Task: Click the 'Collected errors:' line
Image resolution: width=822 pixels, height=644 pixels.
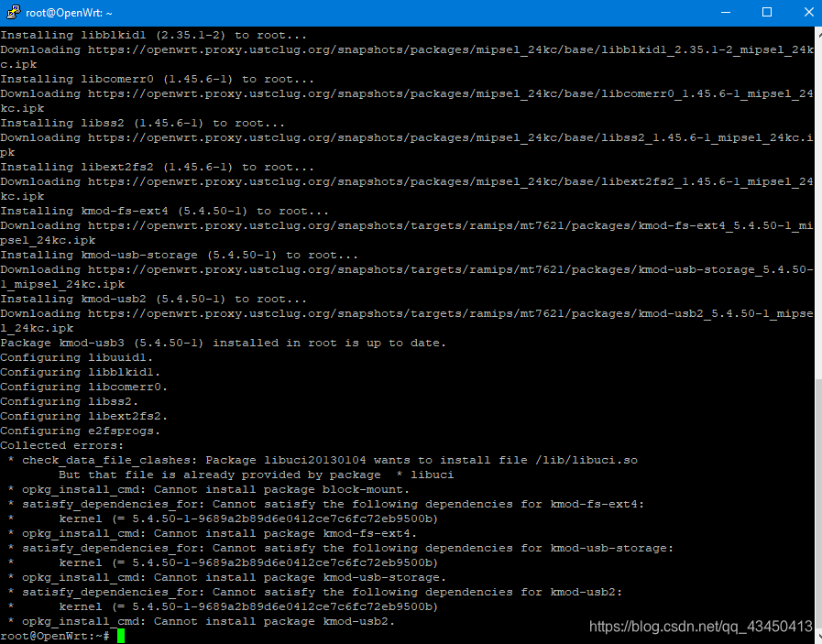Action: [x=62, y=445]
